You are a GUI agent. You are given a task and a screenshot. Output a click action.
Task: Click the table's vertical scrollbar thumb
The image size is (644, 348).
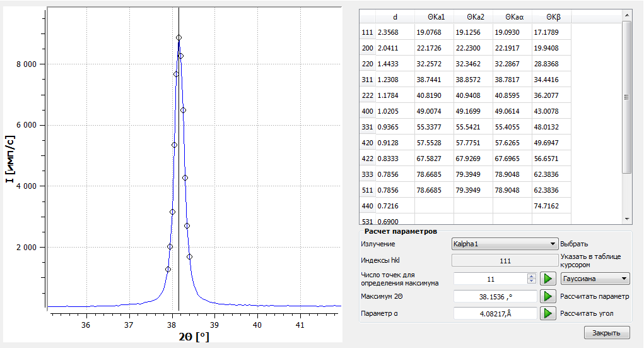(x=626, y=98)
